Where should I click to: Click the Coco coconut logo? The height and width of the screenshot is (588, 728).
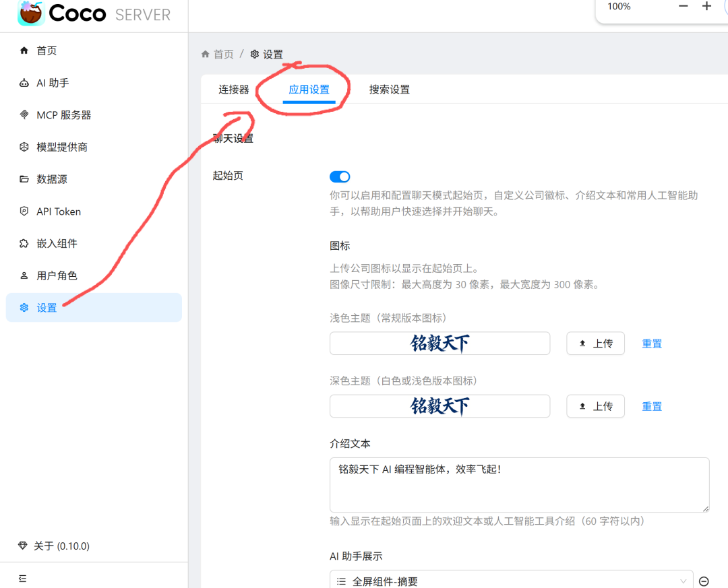coord(30,12)
